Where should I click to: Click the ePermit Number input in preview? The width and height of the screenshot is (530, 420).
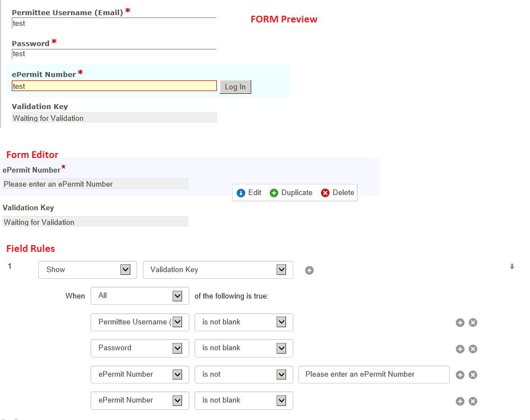point(114,86)
